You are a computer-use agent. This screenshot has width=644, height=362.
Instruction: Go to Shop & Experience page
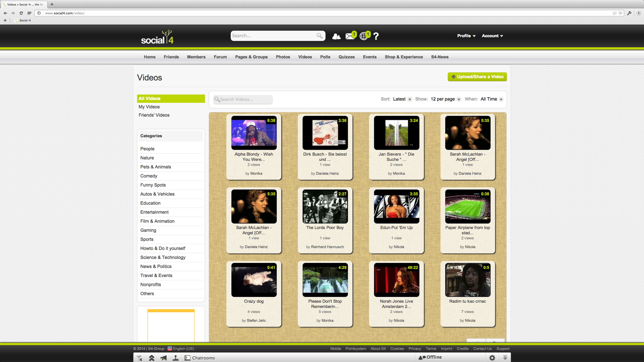(x=404, y=57)
